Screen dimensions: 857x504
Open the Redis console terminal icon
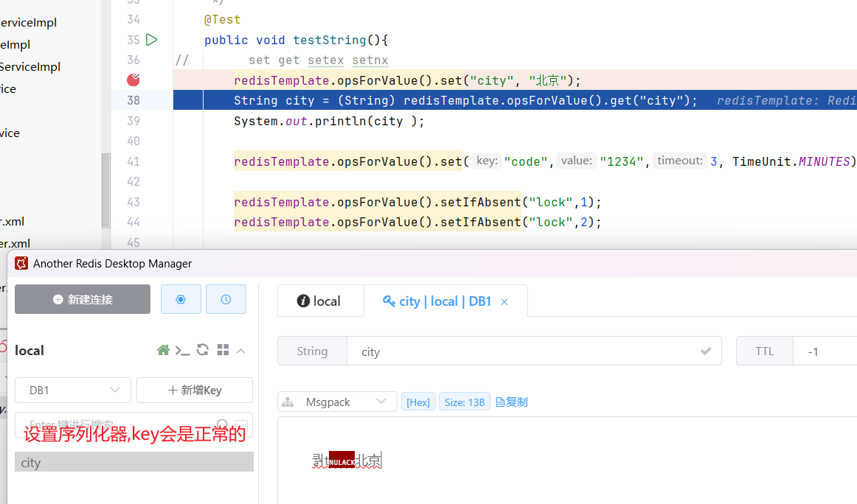(x=182, y=350)
